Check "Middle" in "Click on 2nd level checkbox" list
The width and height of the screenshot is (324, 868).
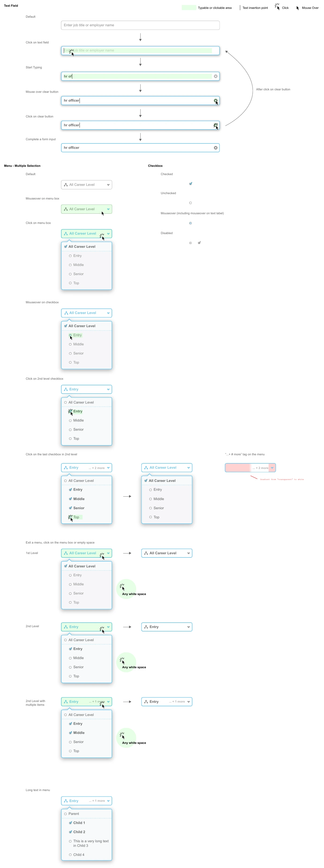point(70,420)
